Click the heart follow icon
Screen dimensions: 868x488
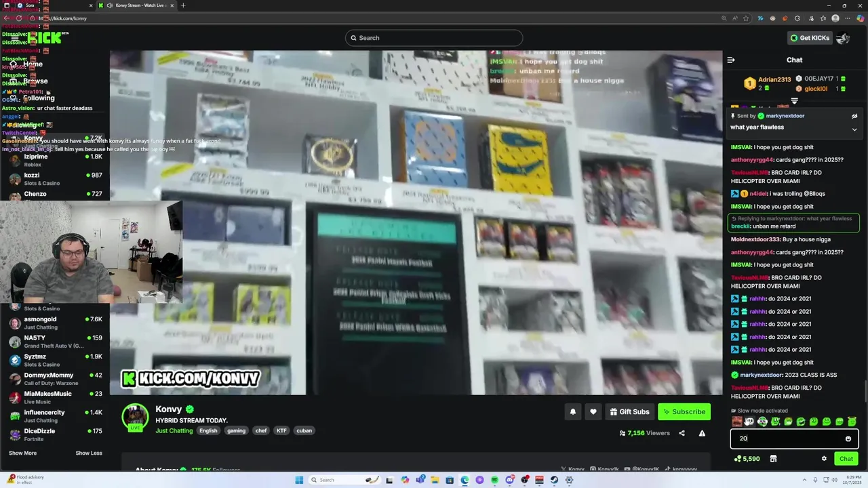coord(593,411)
